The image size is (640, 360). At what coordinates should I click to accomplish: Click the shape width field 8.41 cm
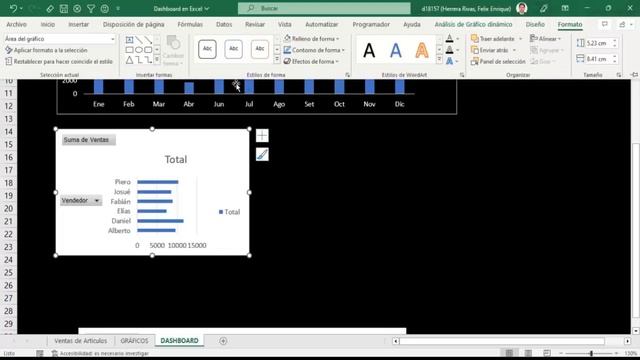pyautogui.click(x=596, y=59)
